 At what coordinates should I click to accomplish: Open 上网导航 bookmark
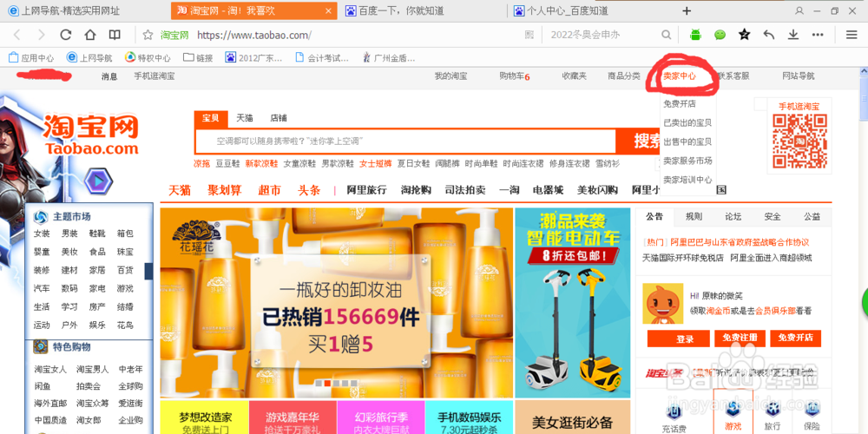coord(89,57)
